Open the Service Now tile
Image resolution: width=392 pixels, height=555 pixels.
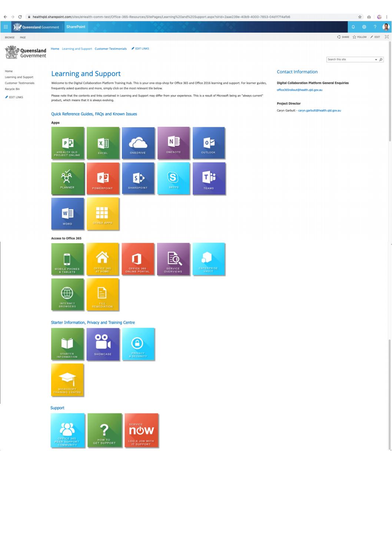[x=142, y=430]
